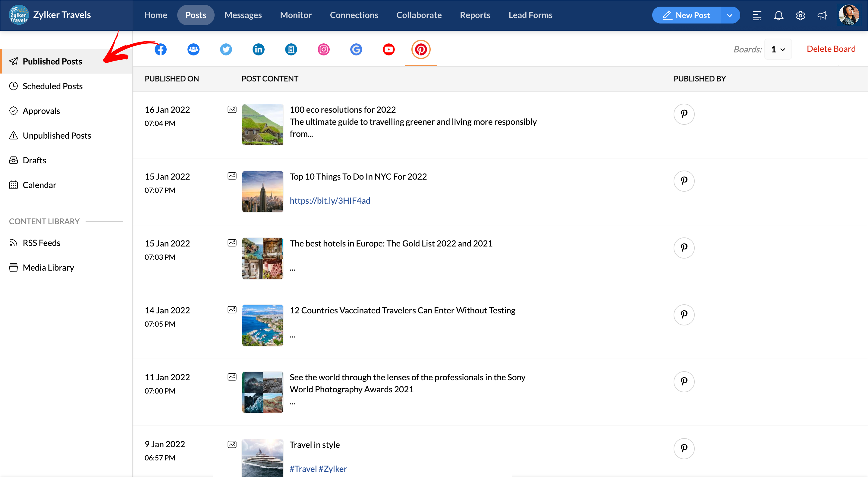Click the New Post button
The height and width of the screenshot is (477, 868).
point(686,15)
